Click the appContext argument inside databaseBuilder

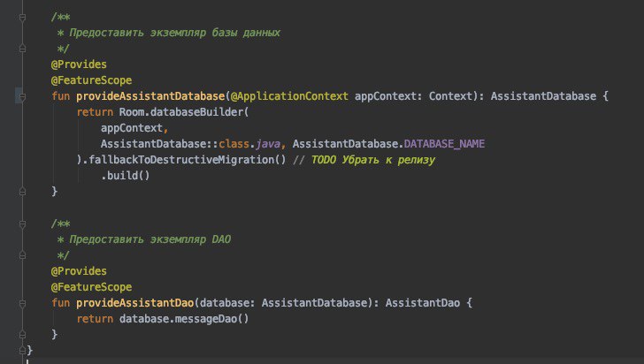pos(132,128)
